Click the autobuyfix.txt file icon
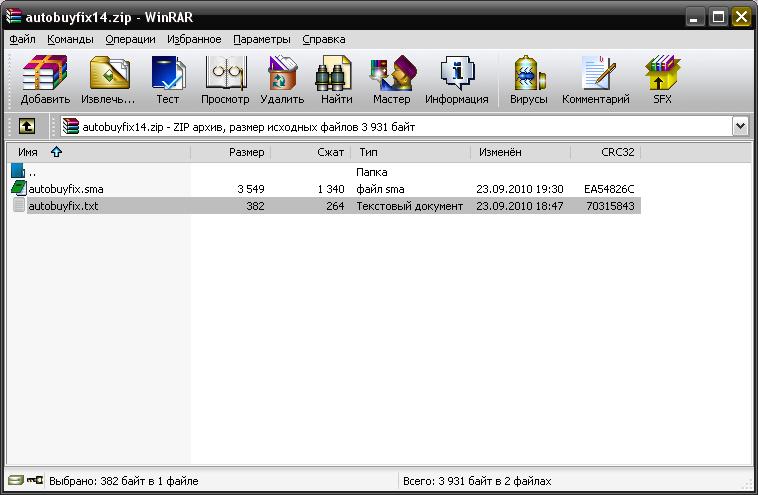 pyautogui.click(x=18, y=205)
